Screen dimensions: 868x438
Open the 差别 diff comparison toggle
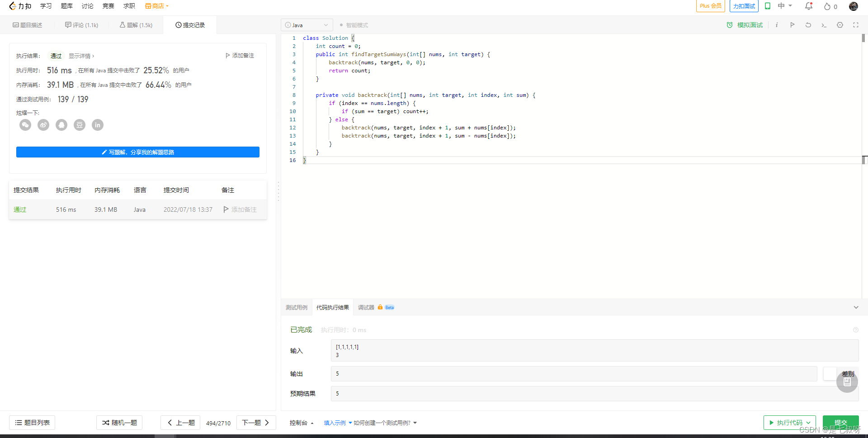tap(848, 374)
